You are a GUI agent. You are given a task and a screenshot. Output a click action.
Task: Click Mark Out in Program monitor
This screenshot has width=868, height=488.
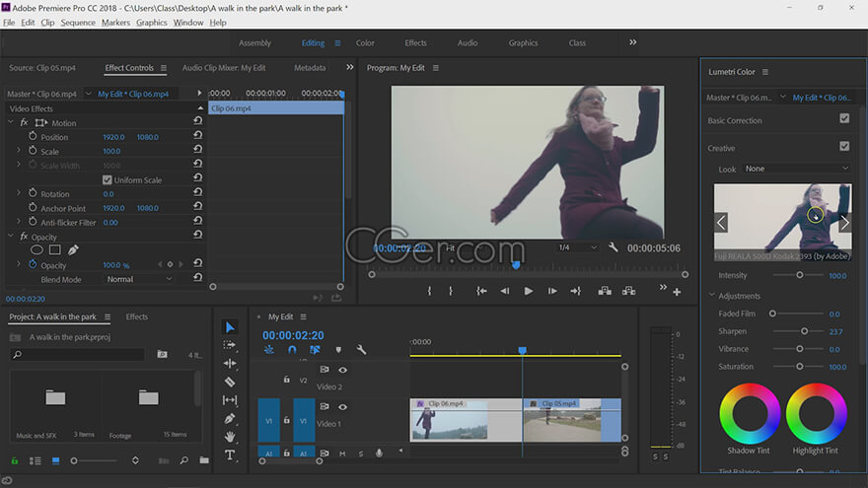[451, 291]
